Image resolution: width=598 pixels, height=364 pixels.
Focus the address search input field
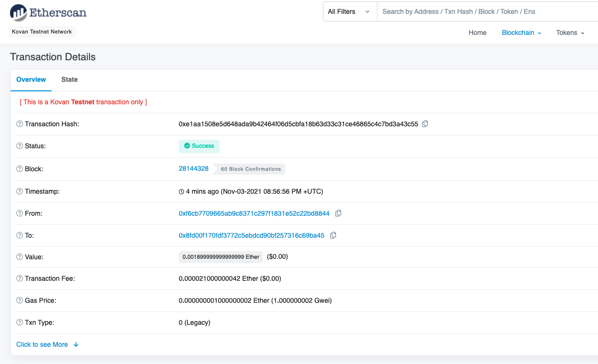click(x=487, y=11)
